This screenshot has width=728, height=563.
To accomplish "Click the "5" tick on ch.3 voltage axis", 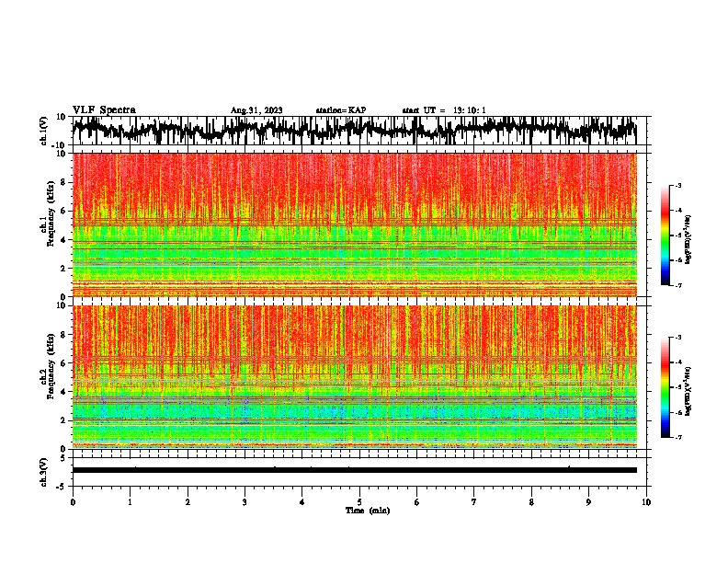I will tap(63, 457).
